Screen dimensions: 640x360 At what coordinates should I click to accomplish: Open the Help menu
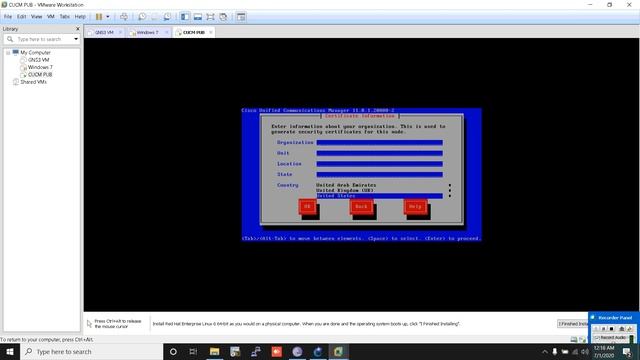[x=80, y=17]
